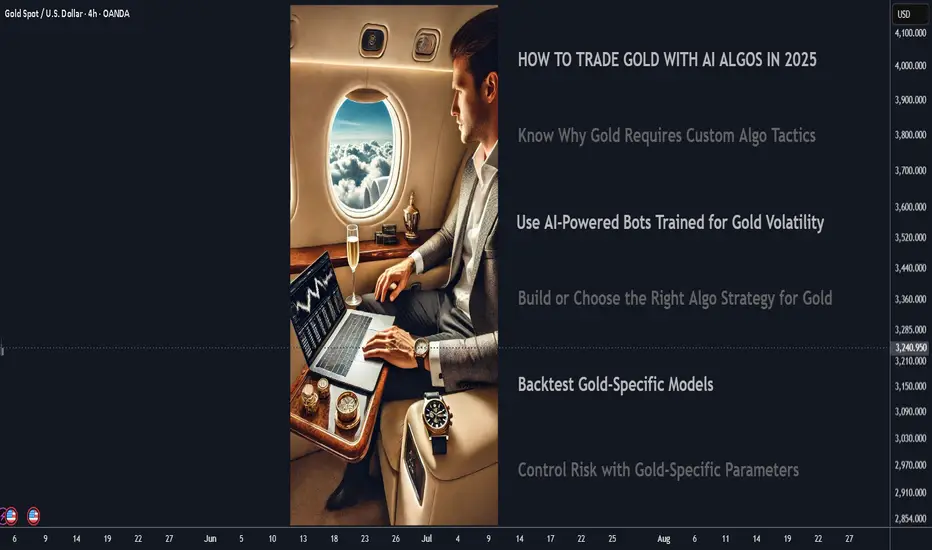Click the US flag economic event icon near date 9
This screenshot has height=550, width=932.
33,516
